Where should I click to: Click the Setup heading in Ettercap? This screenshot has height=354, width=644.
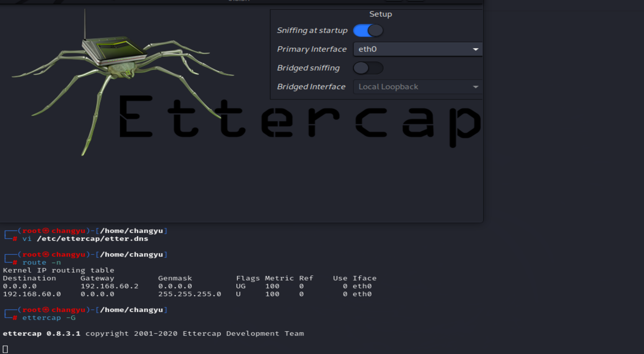tap(381, 14)
